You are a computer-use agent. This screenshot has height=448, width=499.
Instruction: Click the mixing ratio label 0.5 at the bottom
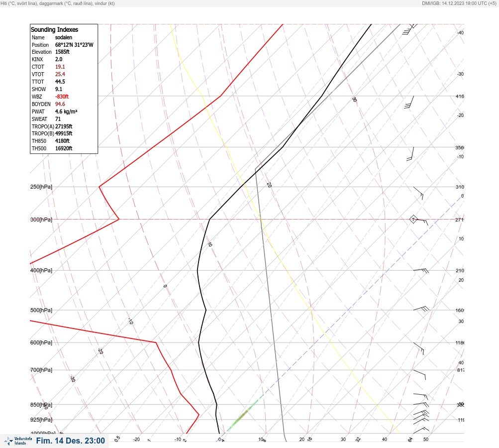117,439
